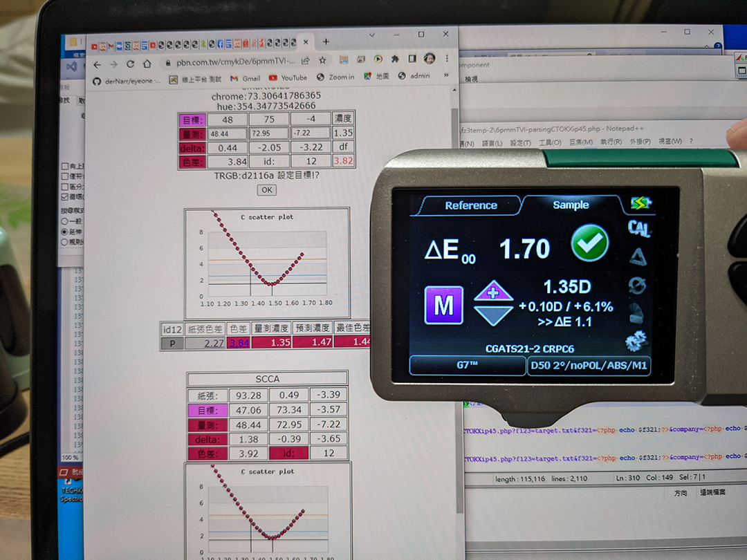Open the Zoom in bookmark
Screen dimensions: 747x560
[x=335, y=77]
